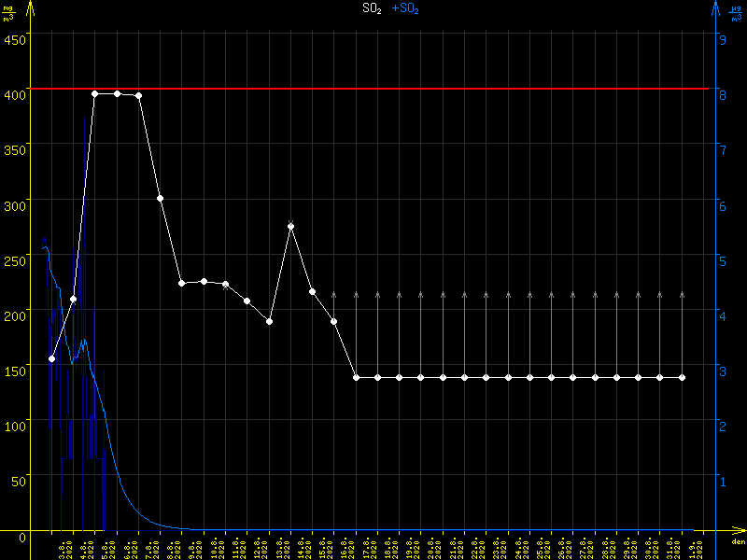Image resolution: width=747 pixels, height=560 pixels.
Task: Select the first white data point on 3.8.2020
Action: click(52, 358)
